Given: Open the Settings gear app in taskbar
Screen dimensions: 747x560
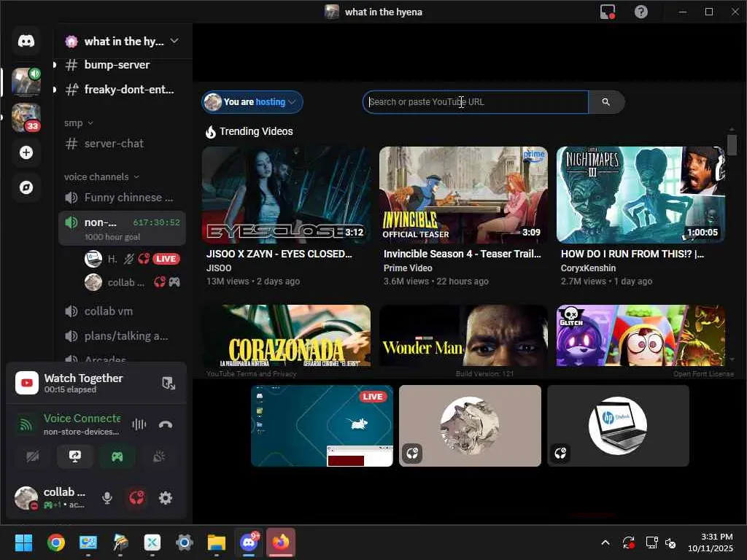Looking at the screenshot, I should point(184,542).
